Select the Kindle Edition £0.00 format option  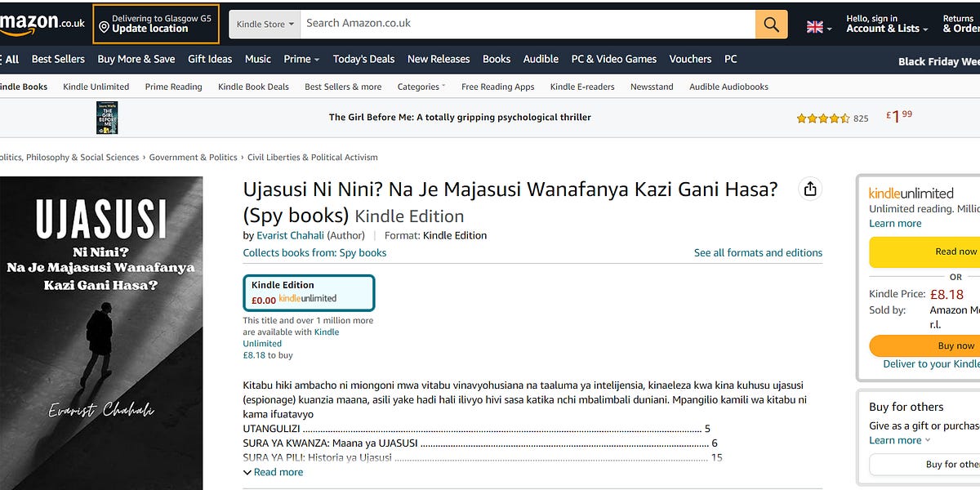pyautogui.click(x=308, y=294)
